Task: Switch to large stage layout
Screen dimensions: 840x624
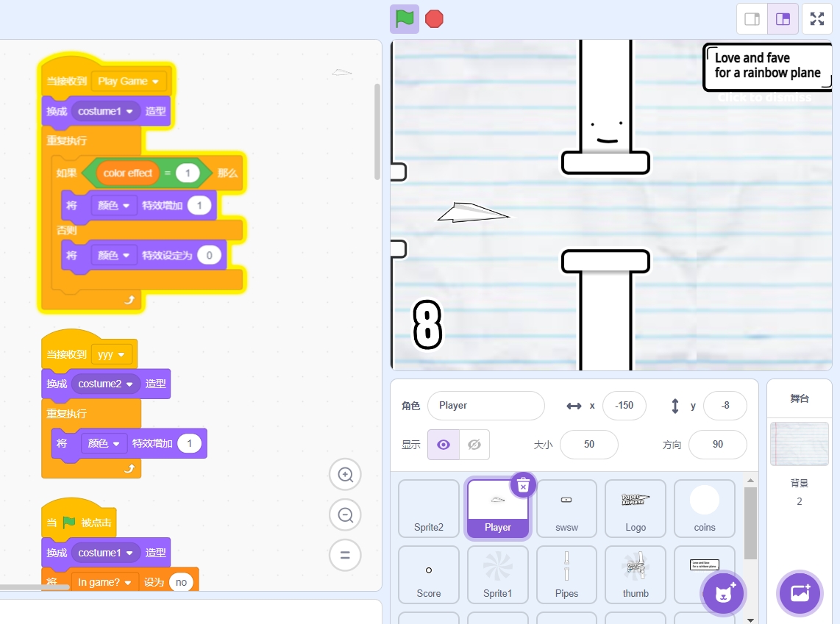Action: pyautogui.click(x=783, y=19)
